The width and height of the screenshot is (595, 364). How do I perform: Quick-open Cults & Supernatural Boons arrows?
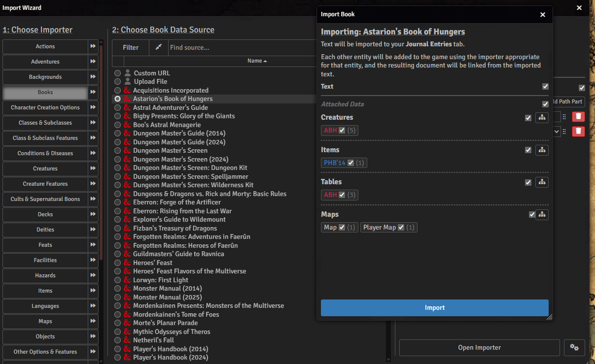click(x=93, y=199)
